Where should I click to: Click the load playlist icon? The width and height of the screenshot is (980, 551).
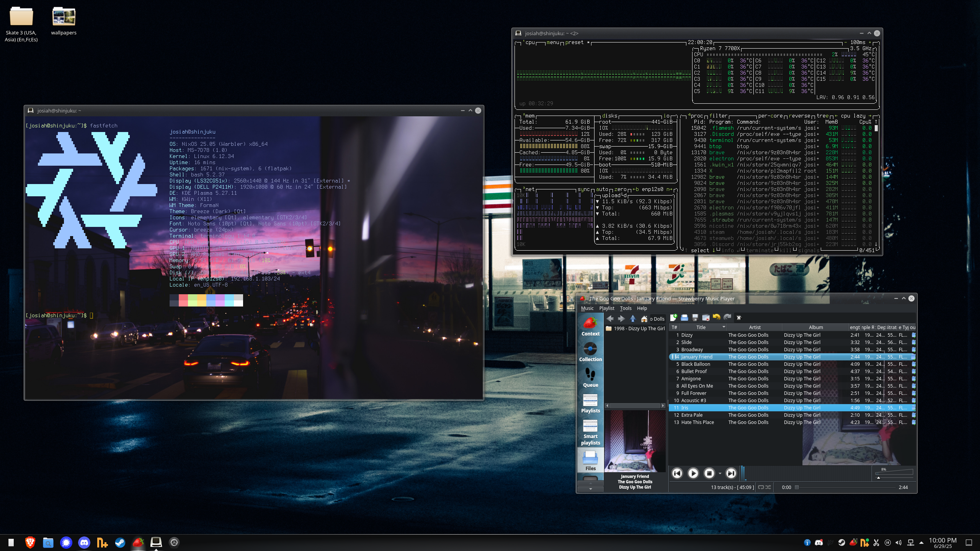[x=684, y=318]
